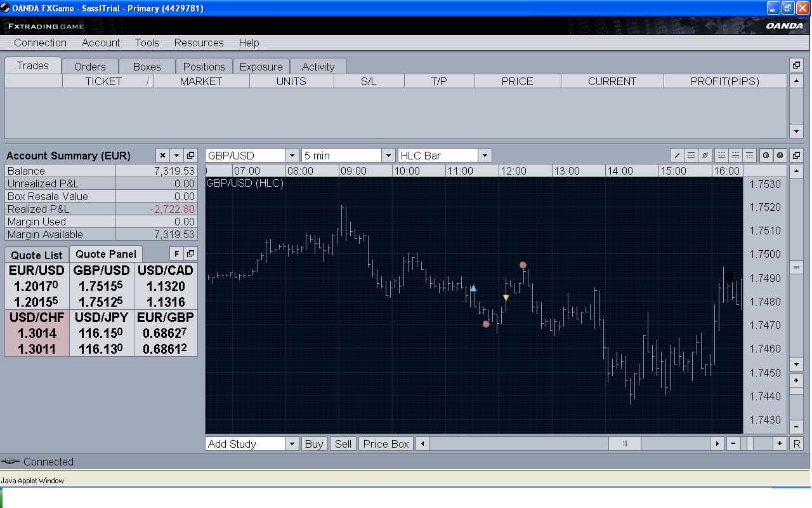Screen dimensions: 812x508
Task: Click the MARKET column header
Action: [201, 81]
